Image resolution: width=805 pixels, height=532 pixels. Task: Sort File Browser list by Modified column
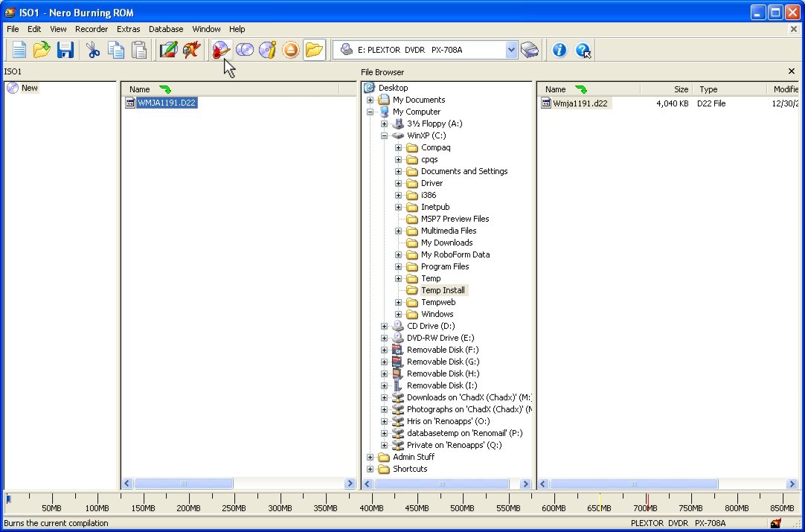pos(783,89)
